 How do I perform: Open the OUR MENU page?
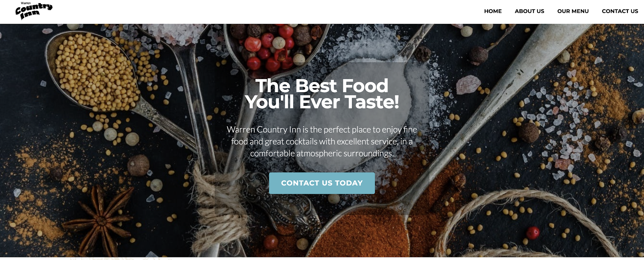[573, 11]
